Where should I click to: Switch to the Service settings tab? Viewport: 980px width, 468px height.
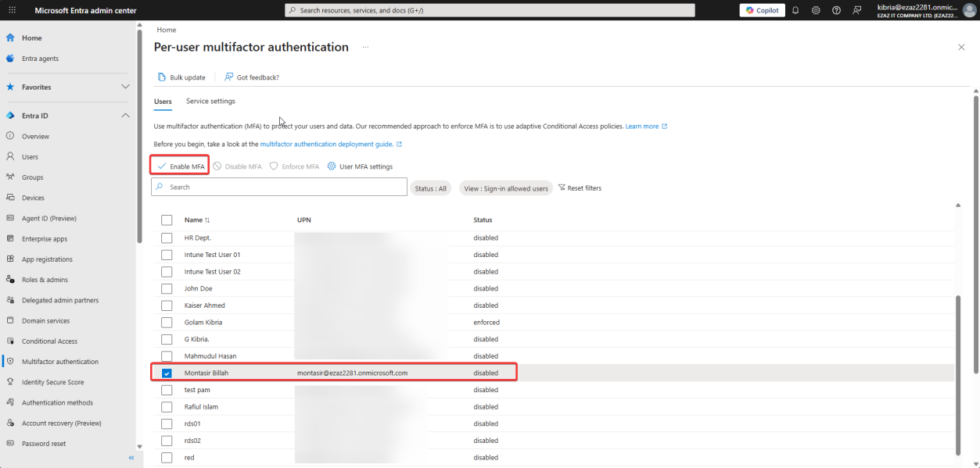click(x=210, y=102)
